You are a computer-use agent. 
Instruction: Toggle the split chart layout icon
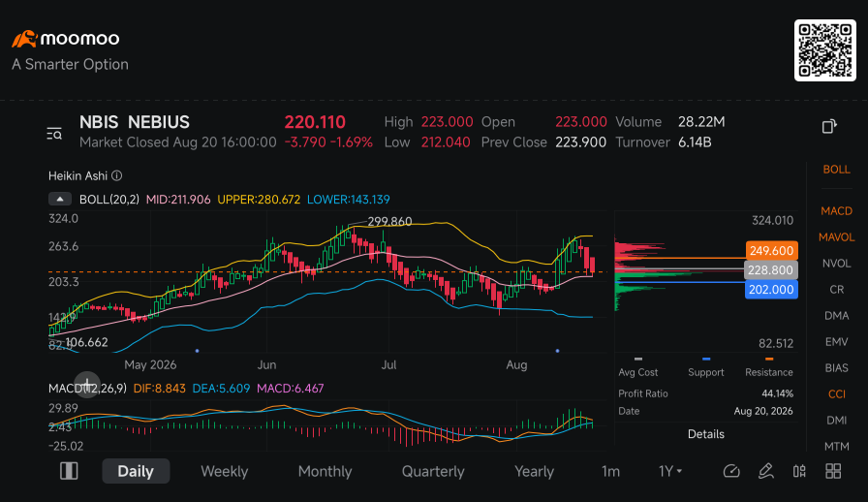[69, 471]
